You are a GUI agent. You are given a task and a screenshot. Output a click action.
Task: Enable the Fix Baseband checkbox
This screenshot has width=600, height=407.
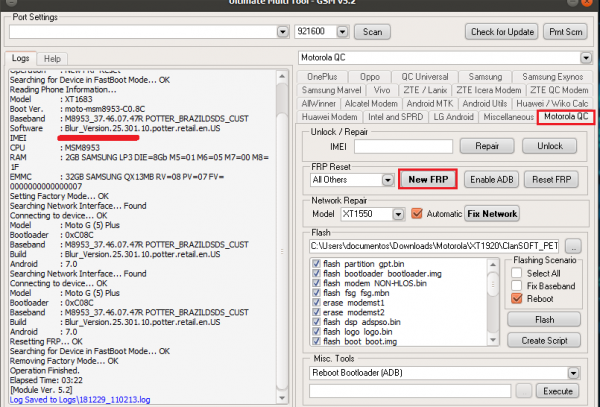click(x=517, y=286)
